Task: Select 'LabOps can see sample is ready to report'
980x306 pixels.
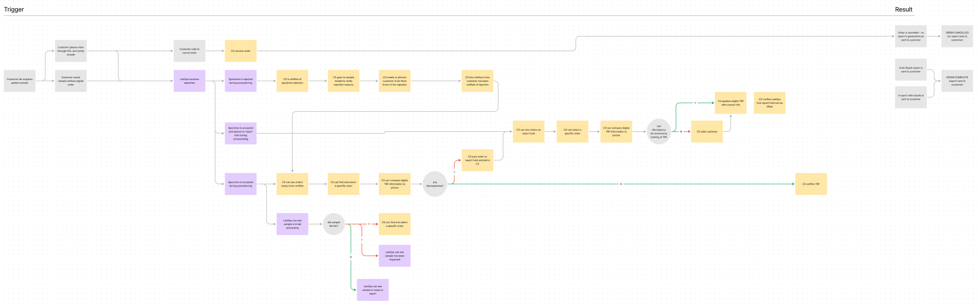Action: 373,290
